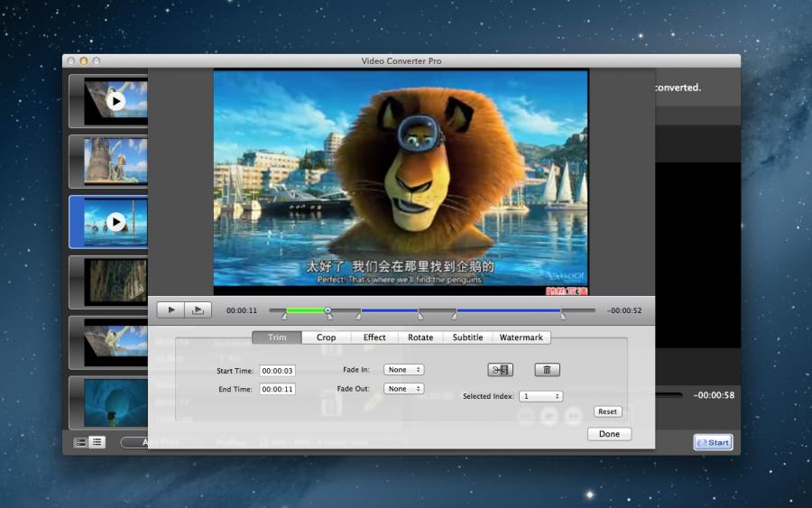Play the video preview
This screenshot has width=812, height=508.
171,309
